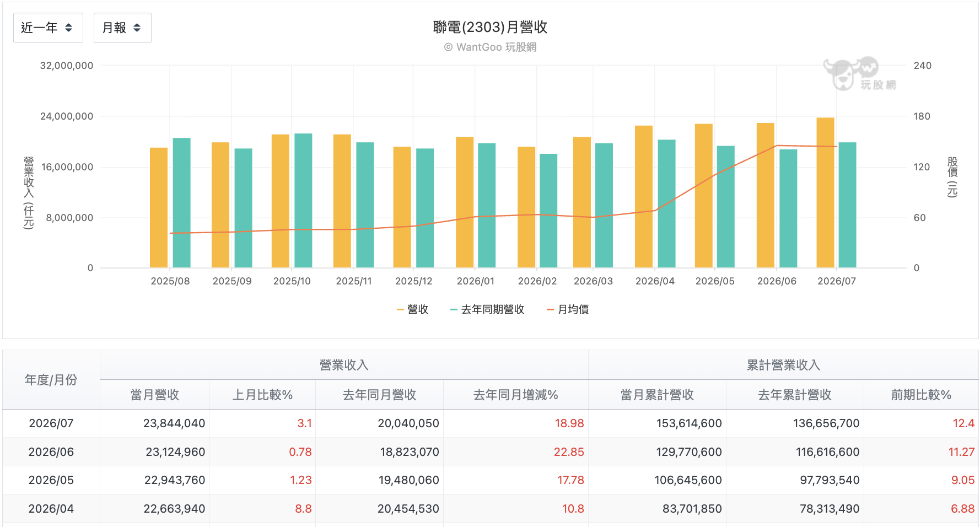Click the yellow 2026/07 revenue bar
This screenshot has width=980, height=527.
pos(825,193)
